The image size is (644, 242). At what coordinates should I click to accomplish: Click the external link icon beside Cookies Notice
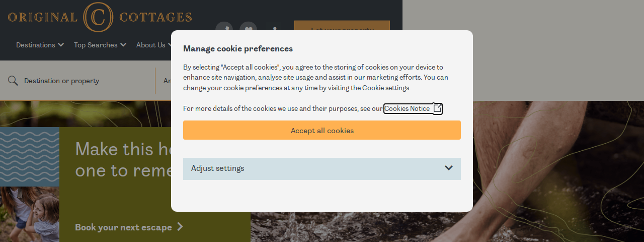(x=438, y=108)
